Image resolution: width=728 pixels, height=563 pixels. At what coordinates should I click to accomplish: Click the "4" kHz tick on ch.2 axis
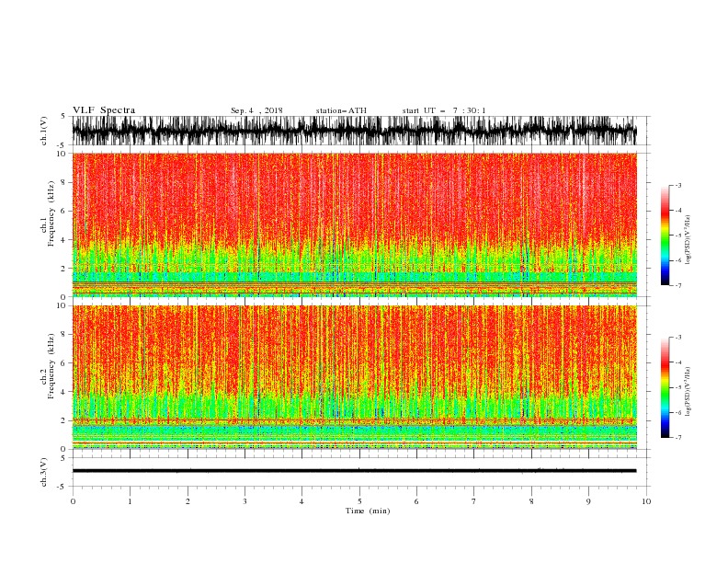point(63,392)
